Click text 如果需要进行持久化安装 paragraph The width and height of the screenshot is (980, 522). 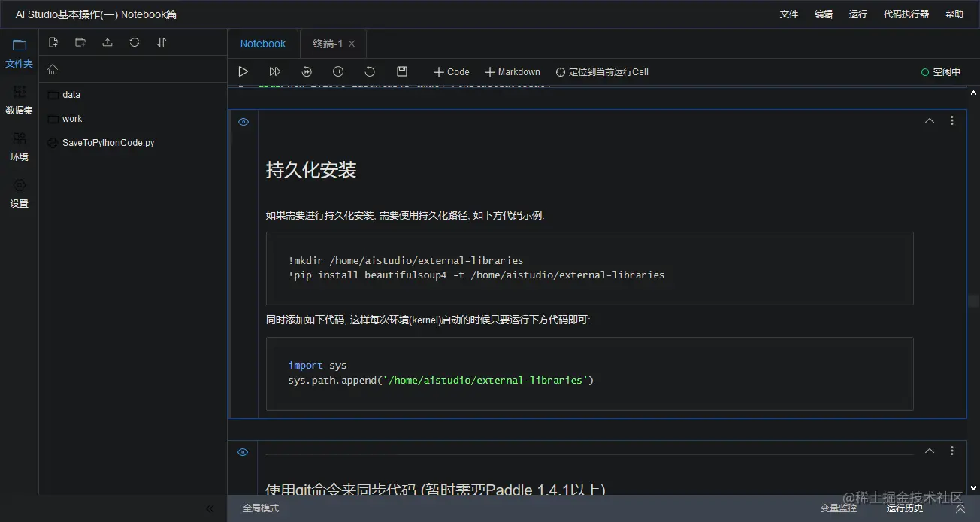pyautogui.click(x=405, y=215)
